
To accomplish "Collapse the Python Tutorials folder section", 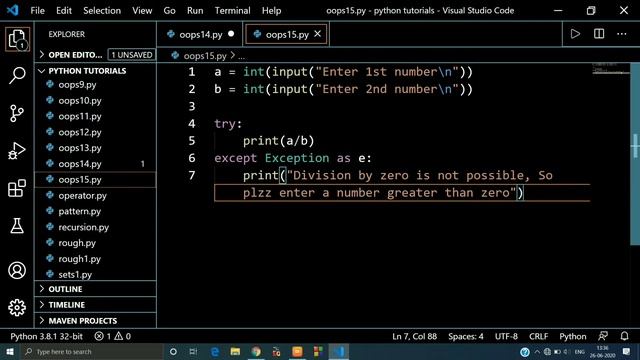I will [x=96, y=71].
